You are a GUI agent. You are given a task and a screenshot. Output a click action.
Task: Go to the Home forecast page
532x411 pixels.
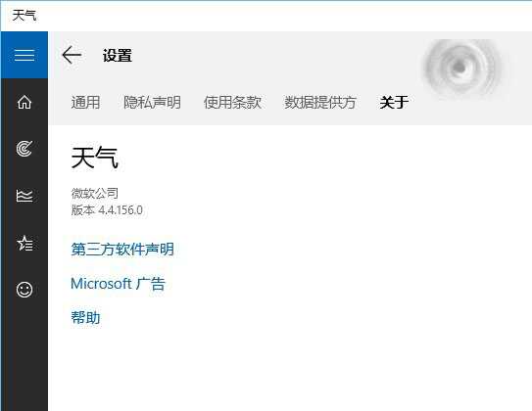point(24,102)
